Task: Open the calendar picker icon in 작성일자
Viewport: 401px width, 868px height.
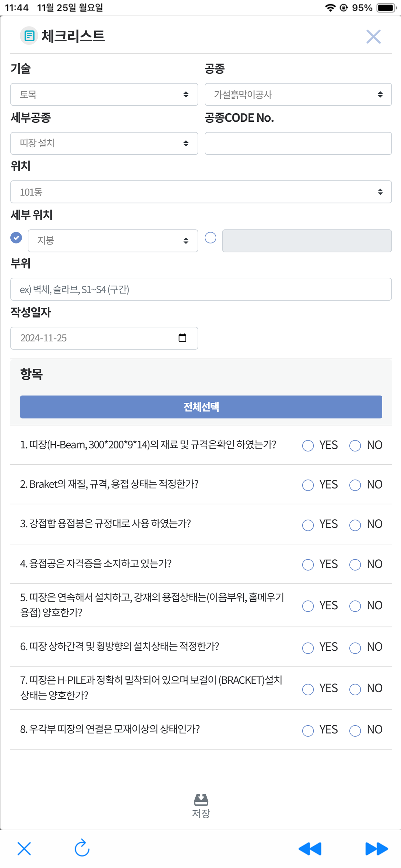Action: point(182,338)
